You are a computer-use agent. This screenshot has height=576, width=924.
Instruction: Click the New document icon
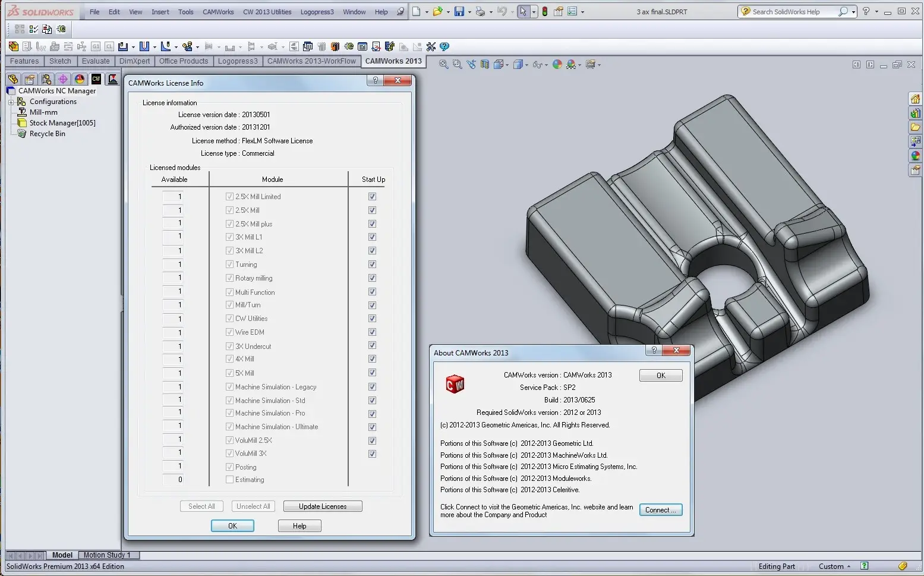click(417, 11)
